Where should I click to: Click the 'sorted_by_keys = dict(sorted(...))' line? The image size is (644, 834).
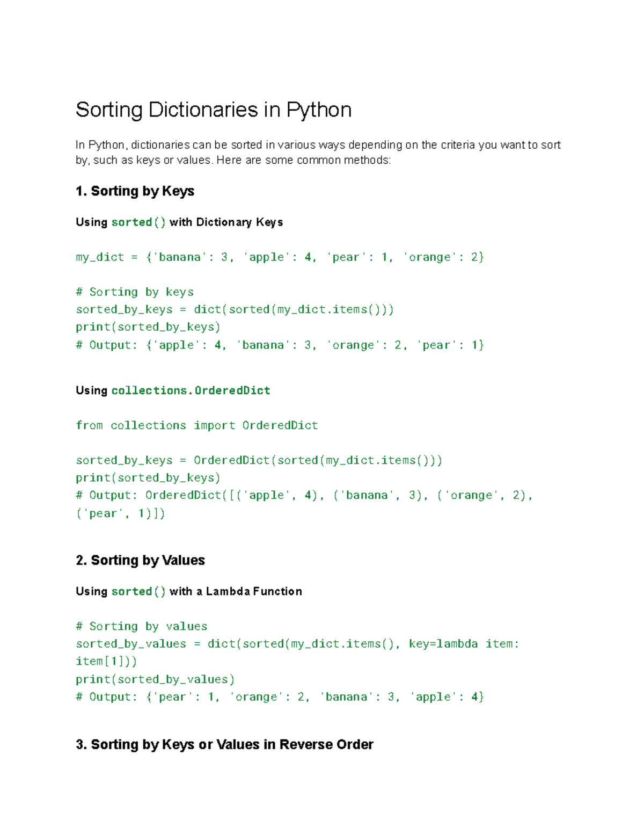click(x=235, y=309)
